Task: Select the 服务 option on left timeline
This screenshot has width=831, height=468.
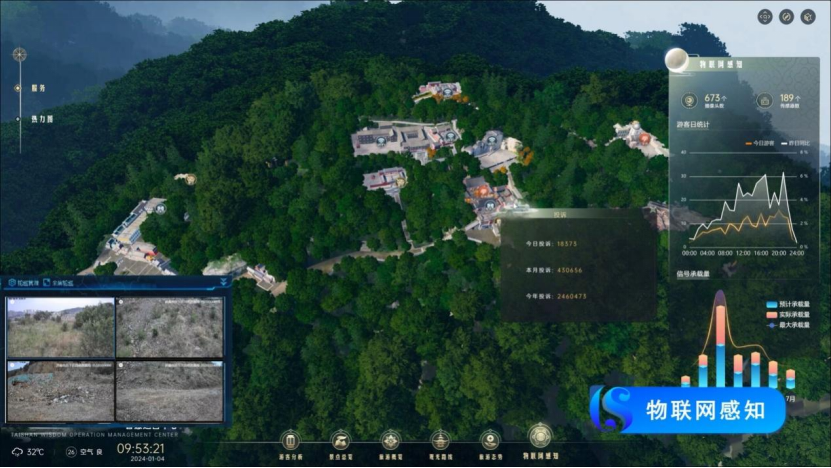Action: 38,88
